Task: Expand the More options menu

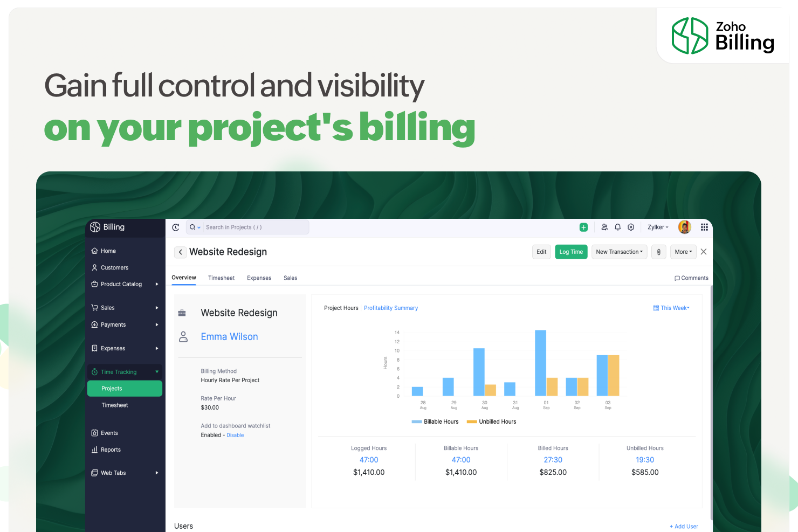Action: (x=683, y=252)
